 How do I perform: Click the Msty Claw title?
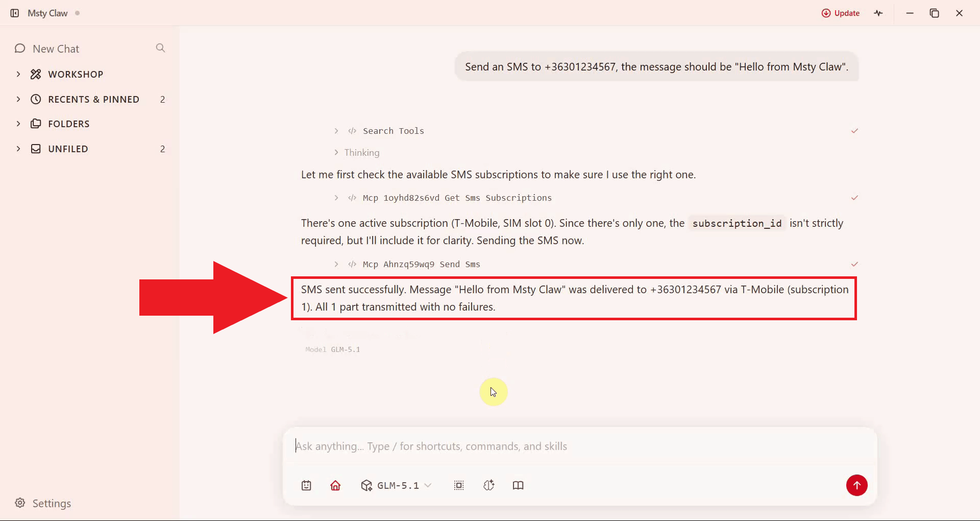tap(47, 13)
